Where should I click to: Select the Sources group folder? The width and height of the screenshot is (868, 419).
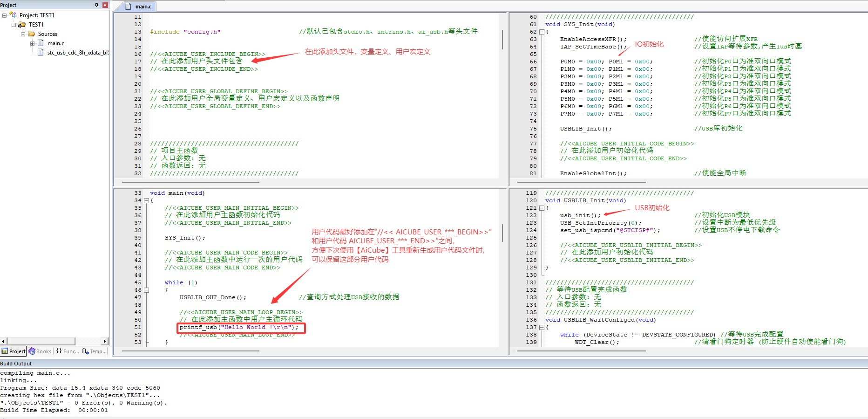click(x=47, y=34)
